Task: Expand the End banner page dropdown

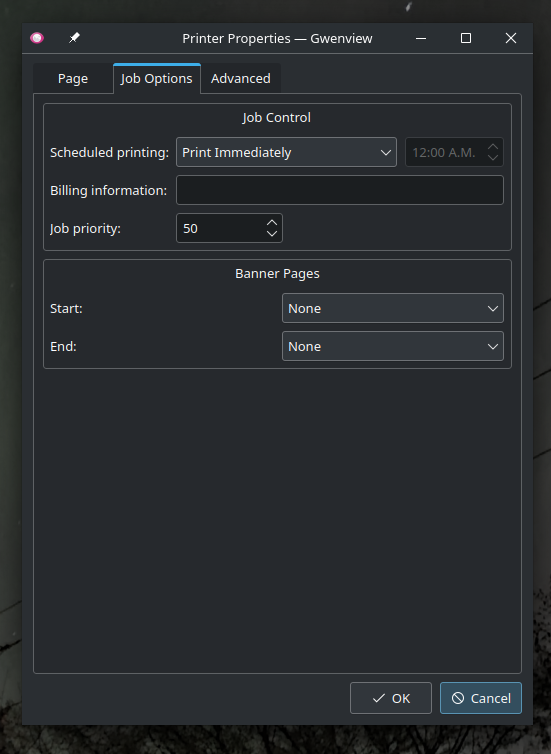Action: (x=393, y=346)
